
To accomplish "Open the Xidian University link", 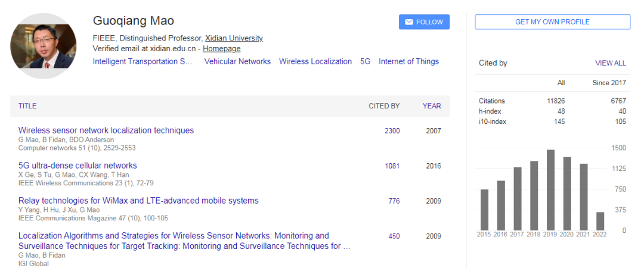I will click(234, 38).
